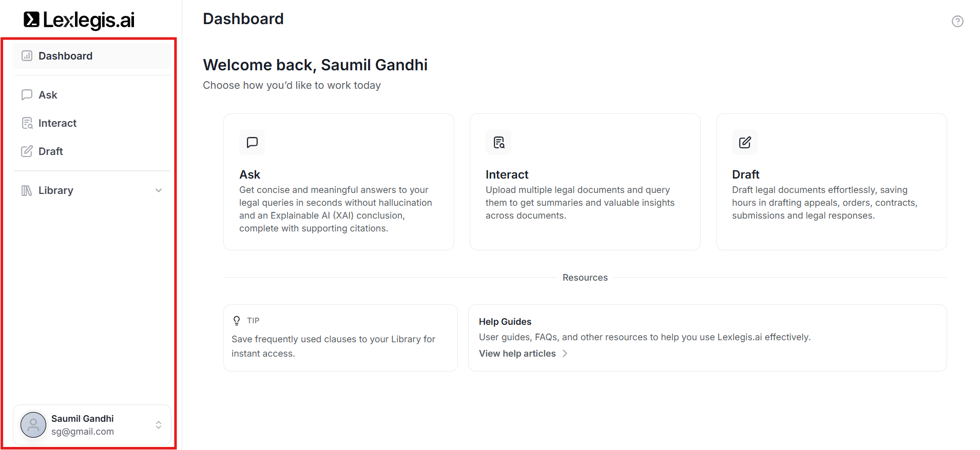
Task: Click the Interact document-search sidebar icon
Action: click(27, 123)
